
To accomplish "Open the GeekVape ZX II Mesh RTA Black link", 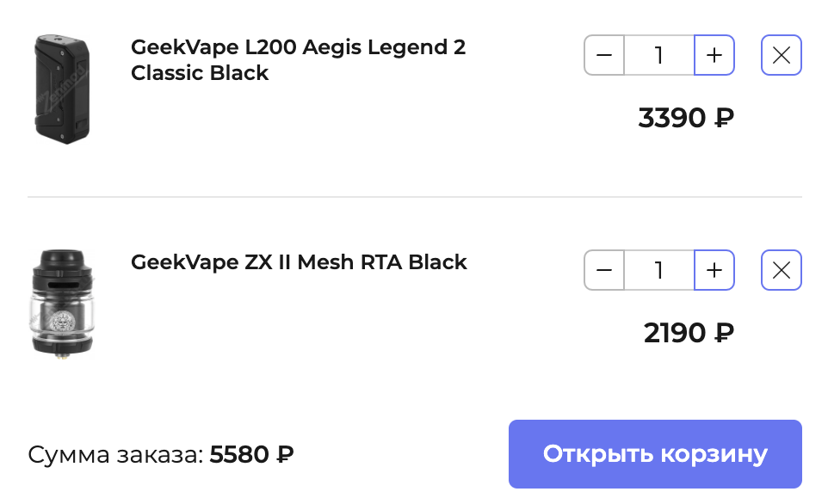I will [299, 262].
